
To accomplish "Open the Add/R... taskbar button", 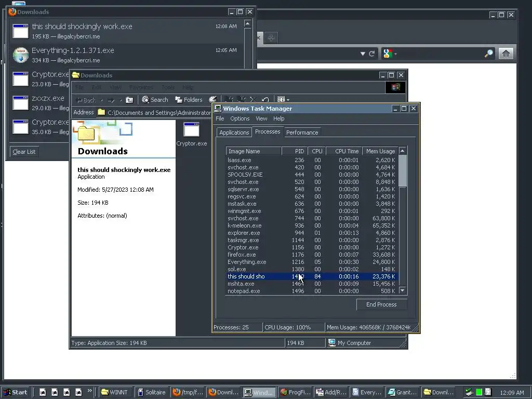I will pyautogui.click(x=331, y=392).
